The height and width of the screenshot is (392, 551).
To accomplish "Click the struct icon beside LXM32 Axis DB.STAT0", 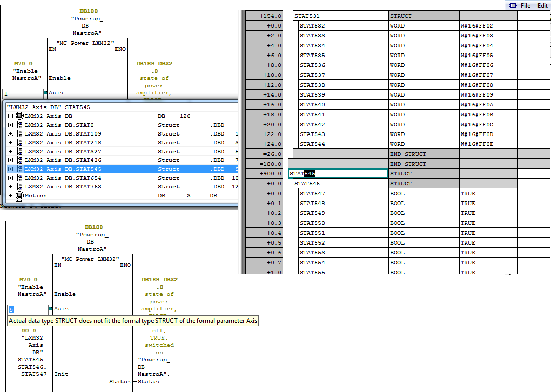I will [20, 125].
